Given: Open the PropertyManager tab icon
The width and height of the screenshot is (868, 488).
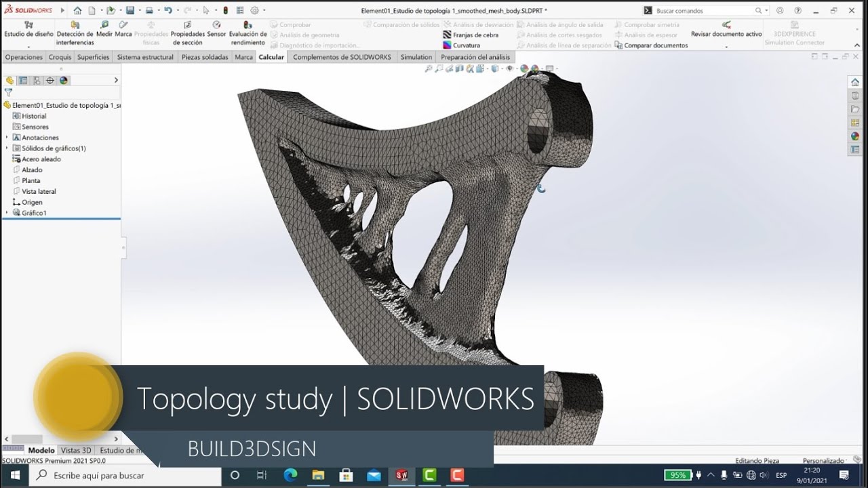Looking at the screenshot, I should pos(23,80).
